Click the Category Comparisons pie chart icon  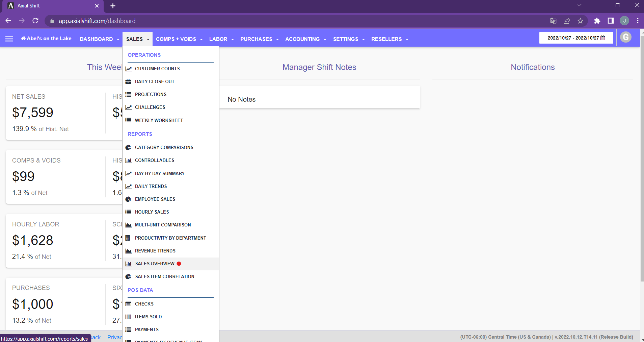pyautogui.click(x=128, y=147)
